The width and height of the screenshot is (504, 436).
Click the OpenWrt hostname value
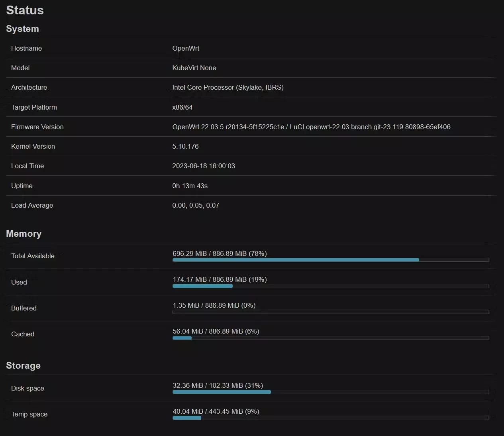pyautogui.click(x=186, y=48)
